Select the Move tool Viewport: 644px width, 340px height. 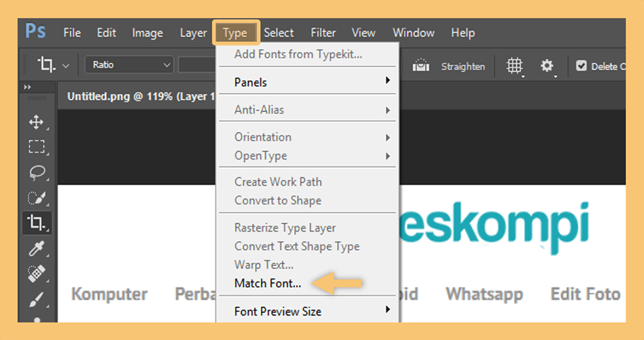tap(37, 122)
